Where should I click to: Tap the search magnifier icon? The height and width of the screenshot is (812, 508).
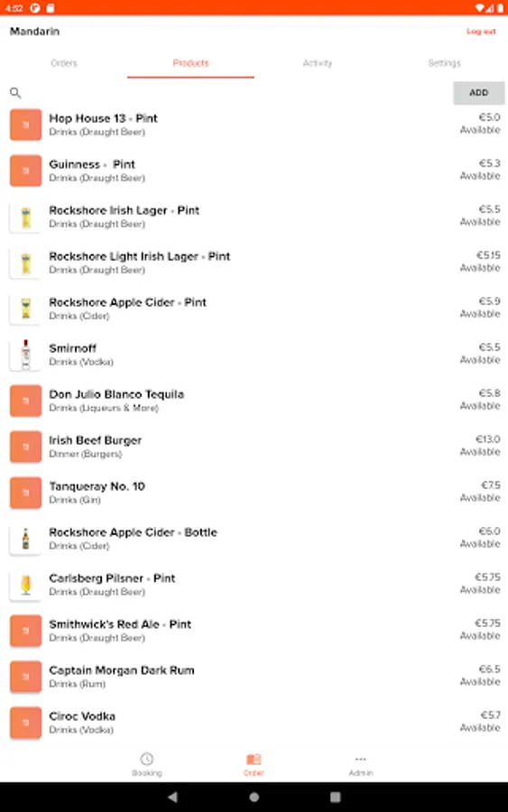(15, 93)
